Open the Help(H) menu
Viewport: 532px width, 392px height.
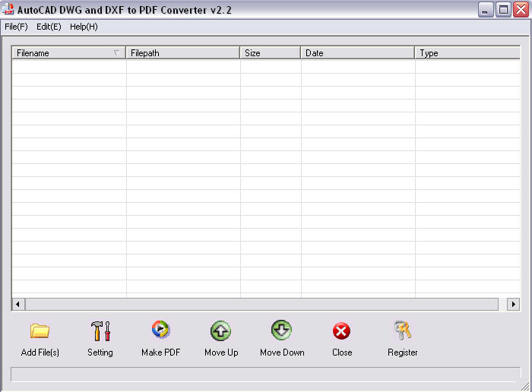click(84, 27)
